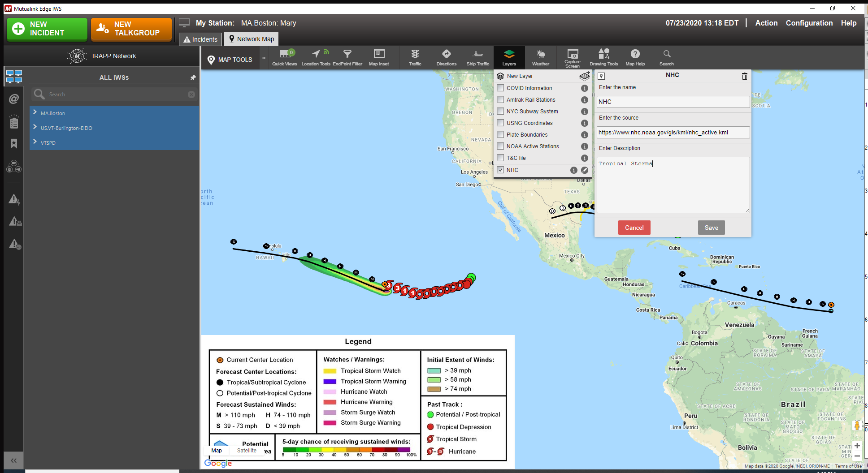Enable T&C file checkbox
This screenshot has height=473, width=868.
click(x=500, y=158)
